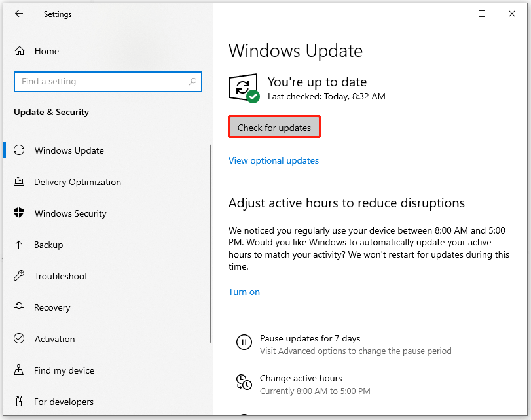Screen dimensions: 531x420
Task: Open Activation settings
Action: [x=54, y=339]
